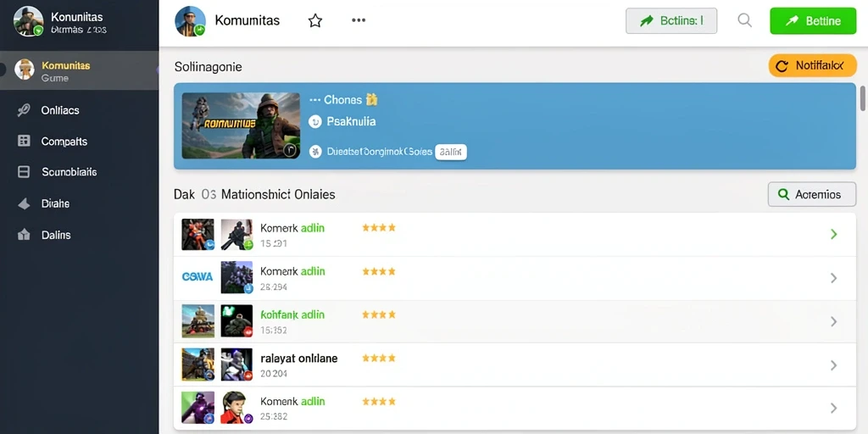Image resolution: width=868 pixels, height=434 pixels.
Task: Click the Onliacs sidebar icon
Action: pyautogui.click(x=24, y=110)
